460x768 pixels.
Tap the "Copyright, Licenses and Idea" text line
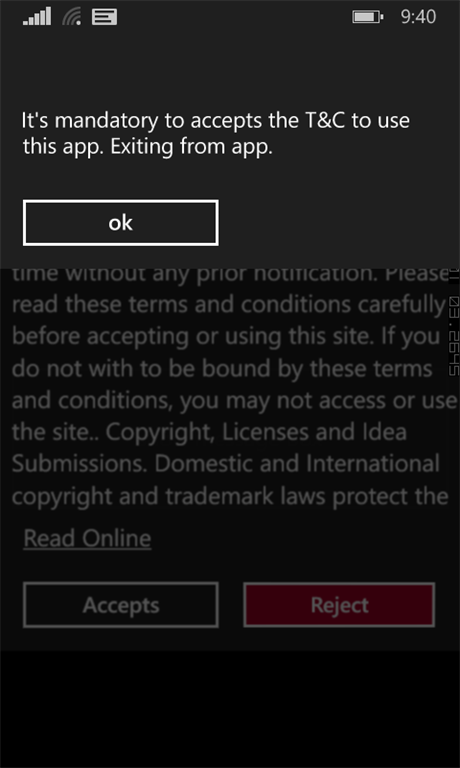209,432
